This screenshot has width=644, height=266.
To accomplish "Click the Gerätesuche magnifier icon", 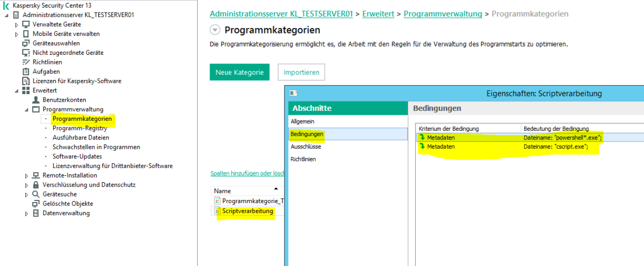I will click(36, 194).
